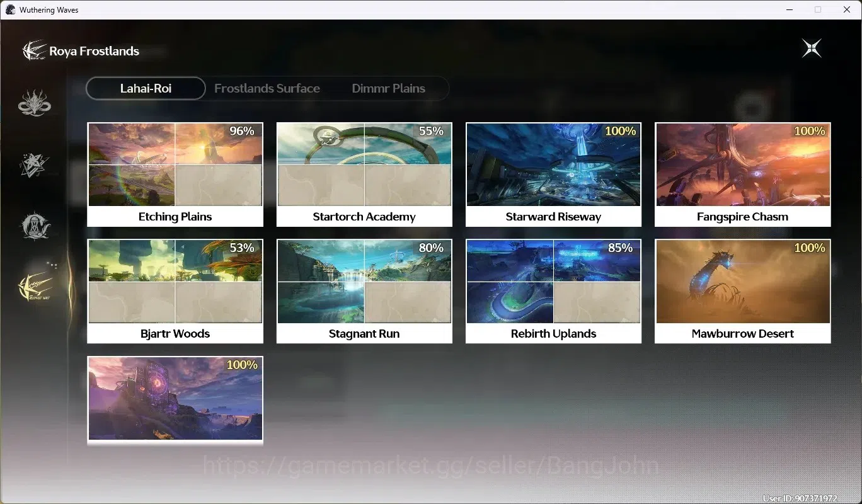
Task: Click the Stagnant Run name label
Action: click(364, 334)
